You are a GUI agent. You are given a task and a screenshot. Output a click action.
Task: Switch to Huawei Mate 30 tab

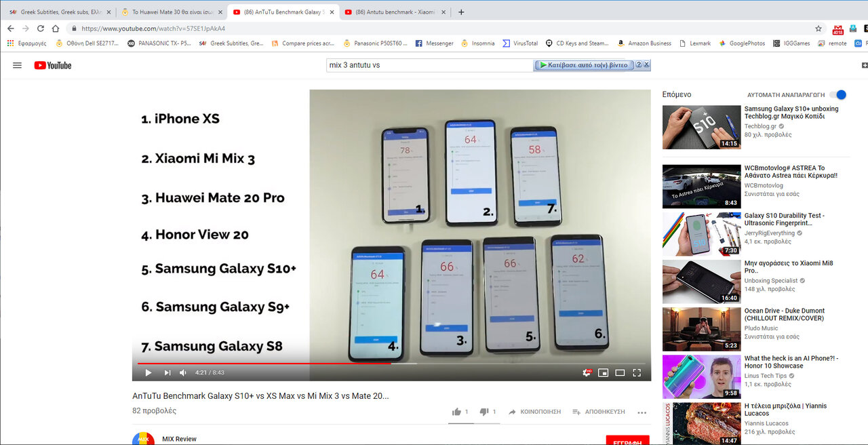pyautogui.click(x=172, y=12)
